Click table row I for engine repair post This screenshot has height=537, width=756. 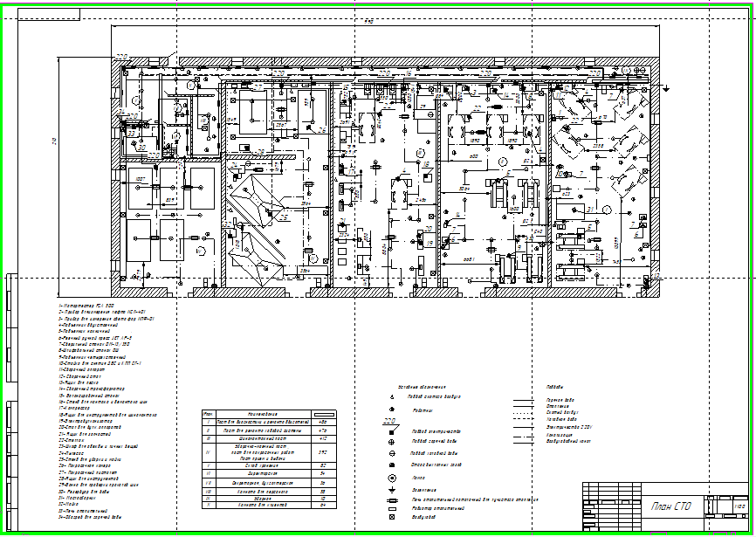coord(264,421)
